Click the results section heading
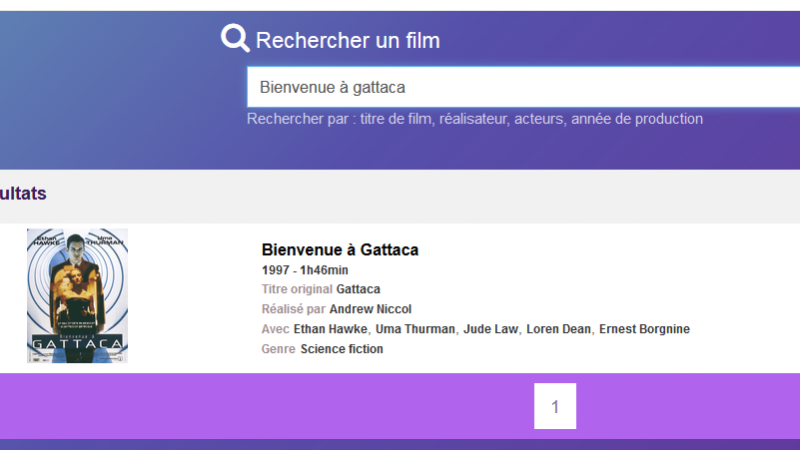800x450 pixels. coord(22,193)
